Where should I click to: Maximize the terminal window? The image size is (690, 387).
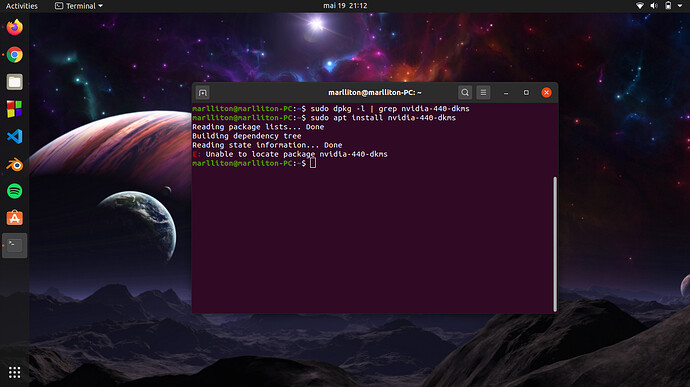coord(526,92)
